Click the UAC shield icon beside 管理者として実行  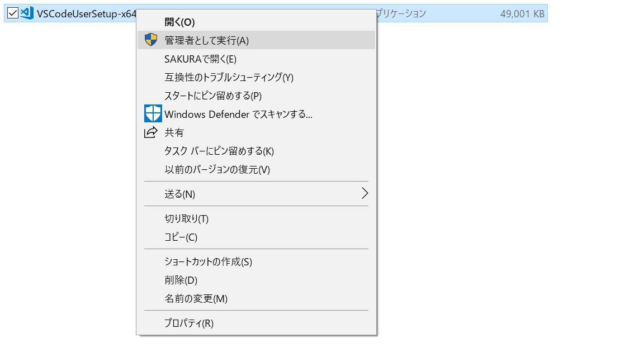(x=151, y=40)
